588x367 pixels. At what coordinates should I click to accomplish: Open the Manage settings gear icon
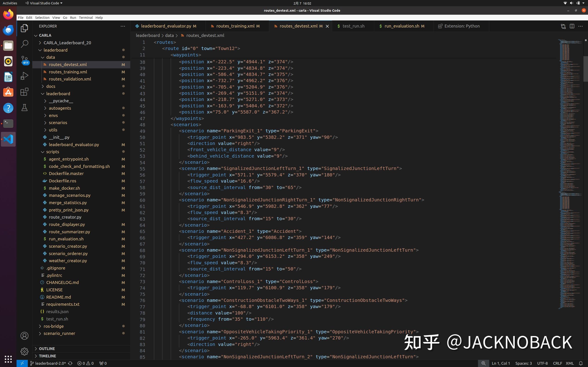point(24,351)
